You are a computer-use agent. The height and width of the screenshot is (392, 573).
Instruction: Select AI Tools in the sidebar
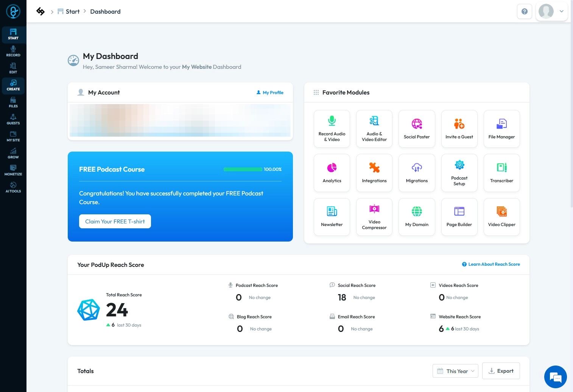(13, 187)
